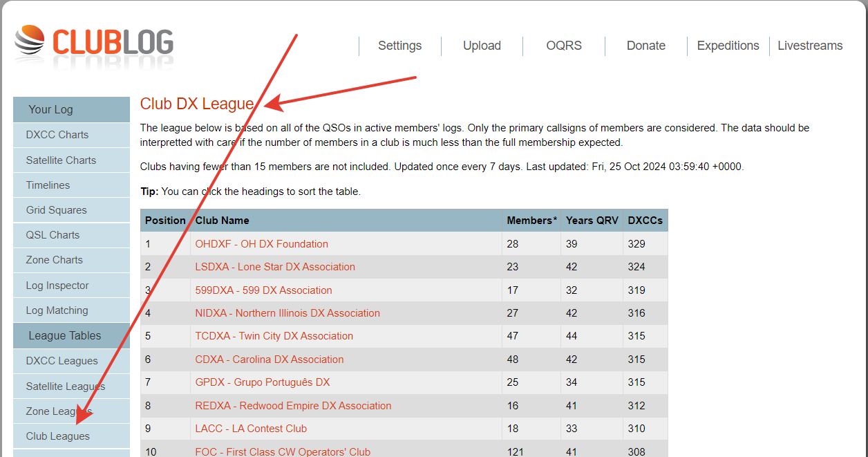Open the Settings menu item
Viewport: 868px width, 457px height.
[399, 46]
